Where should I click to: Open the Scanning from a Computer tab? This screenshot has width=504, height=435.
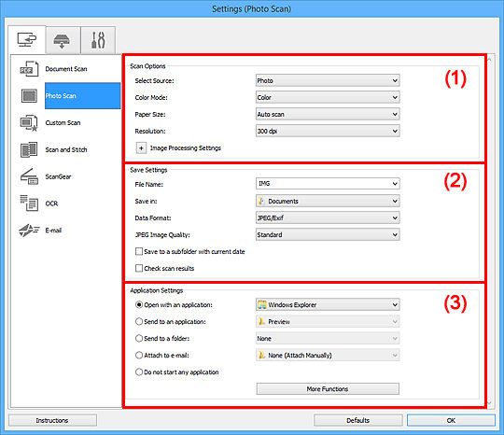27,40
